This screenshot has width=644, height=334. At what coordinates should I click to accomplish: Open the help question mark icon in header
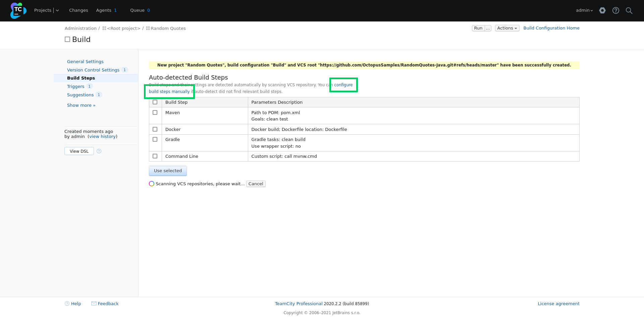(616, 10)
